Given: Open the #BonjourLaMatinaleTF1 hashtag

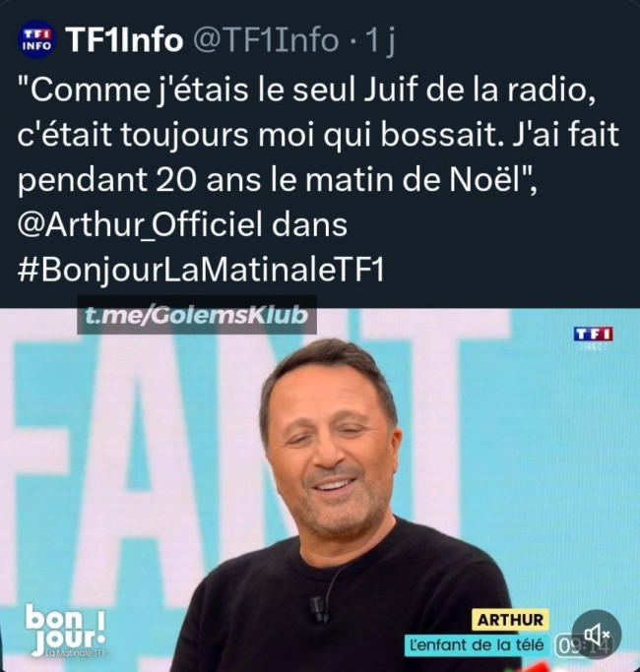Looking at the screenshot, I should pyautogui.click(x=201, y=270).
